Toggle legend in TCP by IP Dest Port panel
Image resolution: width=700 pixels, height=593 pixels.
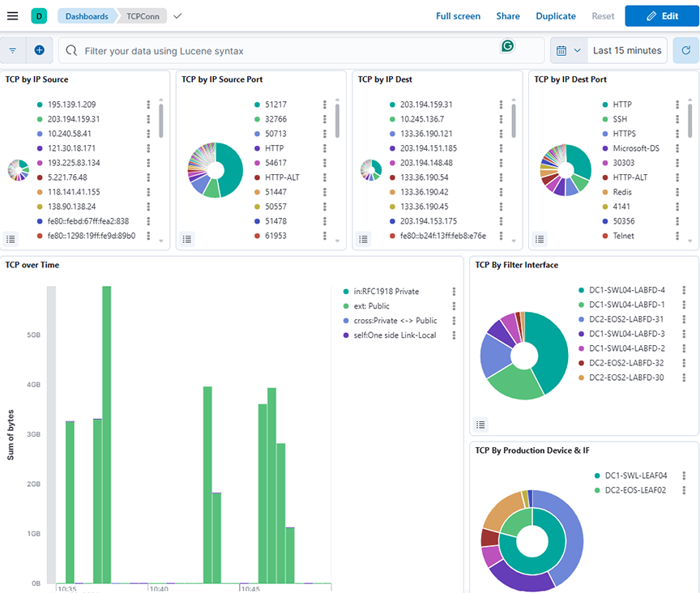(x=540, y=239)
